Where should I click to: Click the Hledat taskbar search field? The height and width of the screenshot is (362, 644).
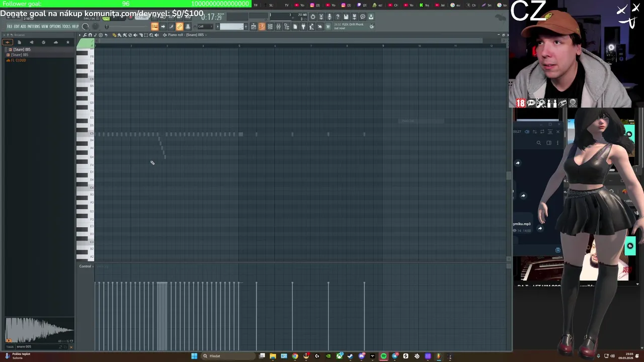(227, 356)
